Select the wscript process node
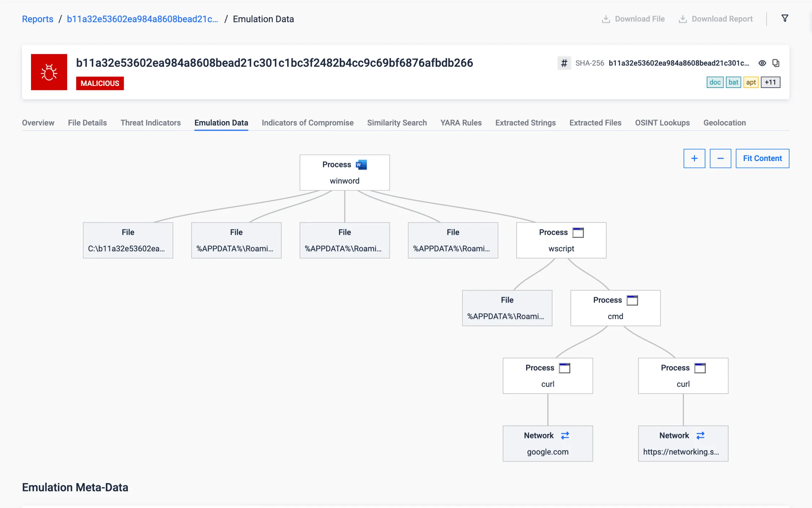 click(561, 240)
